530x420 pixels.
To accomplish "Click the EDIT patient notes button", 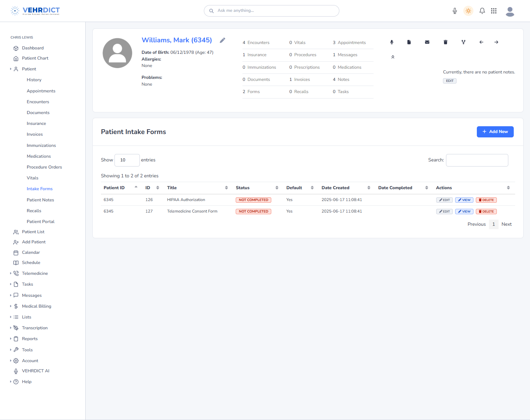I will (450, 81).
